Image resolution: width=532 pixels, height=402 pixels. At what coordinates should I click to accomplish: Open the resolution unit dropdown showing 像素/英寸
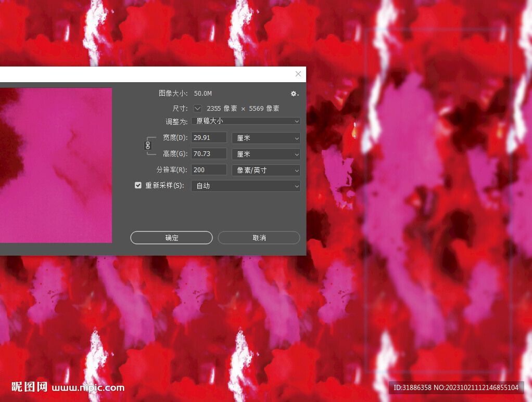[265, 170]
